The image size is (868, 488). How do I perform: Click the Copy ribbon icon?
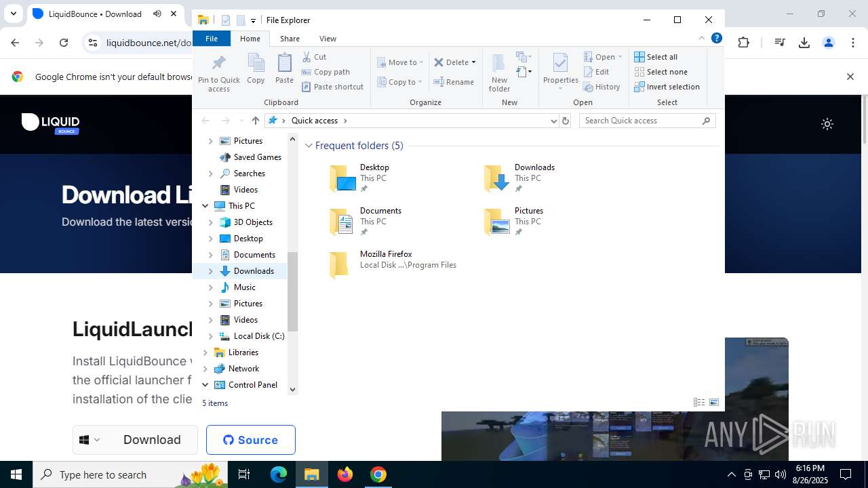click(256, 69)
